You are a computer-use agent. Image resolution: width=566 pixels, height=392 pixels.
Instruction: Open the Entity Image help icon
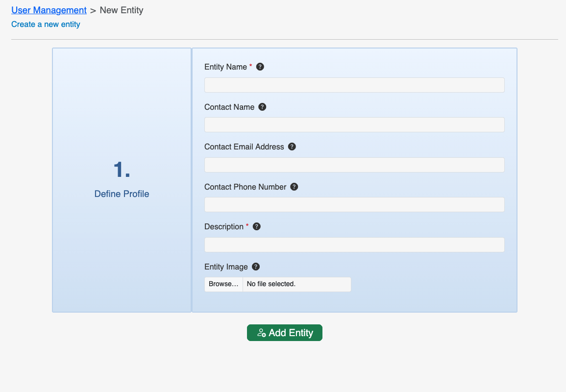click(256, 267)
